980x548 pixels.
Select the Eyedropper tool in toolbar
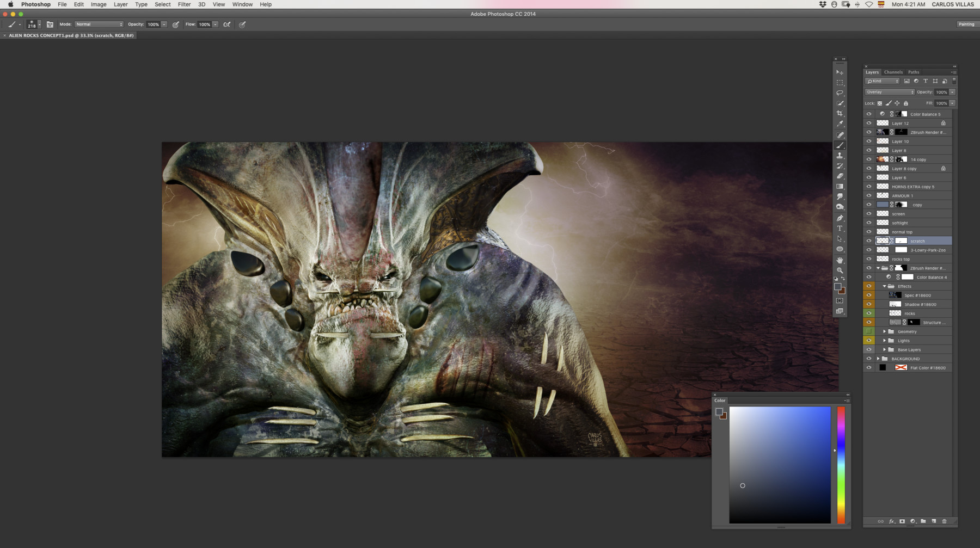tap(840, 124)
